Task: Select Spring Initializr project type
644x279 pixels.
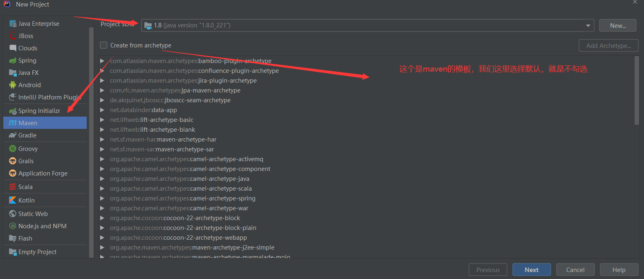Action: (45, 111)
